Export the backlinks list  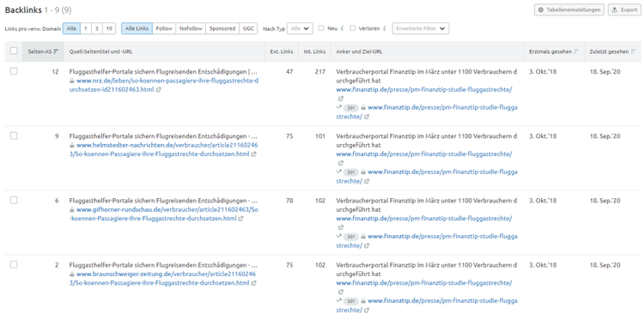point(624,9)
